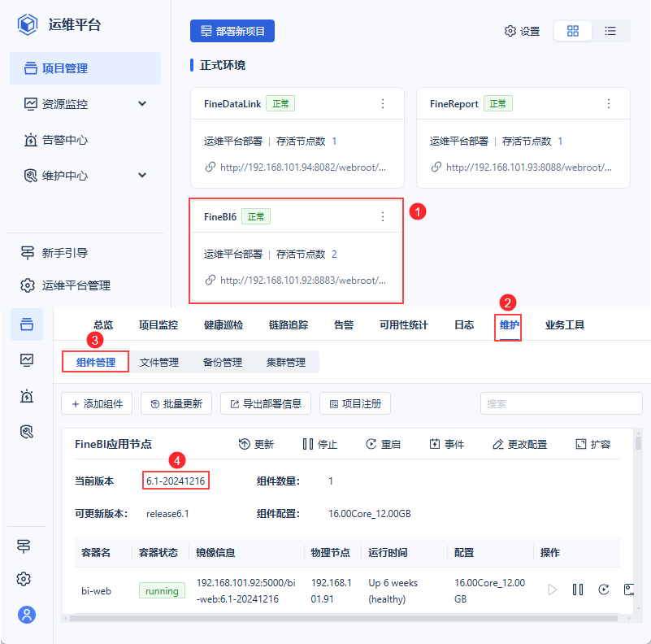The width and height of the screenshot is (651, 644).
Task: Click the running status badge
Action: (x=162, y=591)
